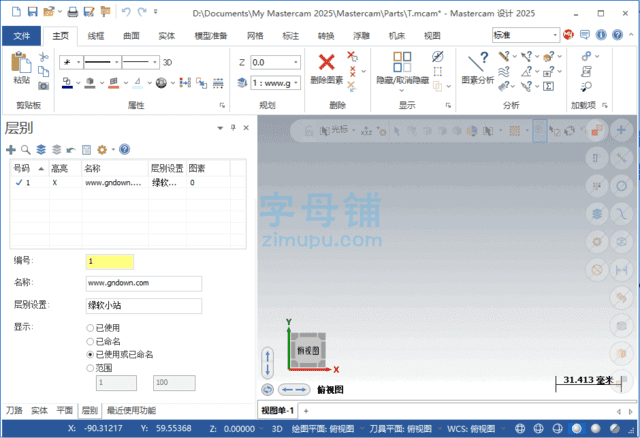Click the sum (Σ) statistics icon
The image size is (640, 438).
coord(549,87)
